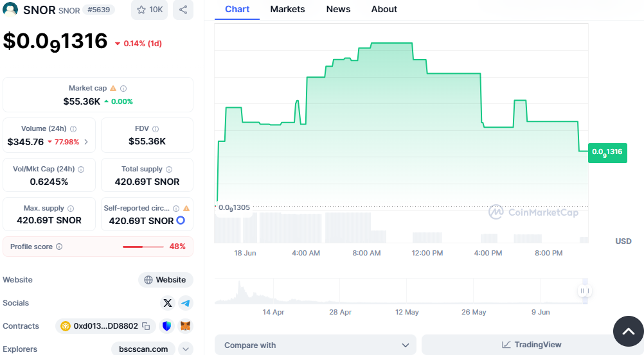The width and height of the screenshot is (644, 355).
Task: Copy contract address icon
Action: point(146,326)
